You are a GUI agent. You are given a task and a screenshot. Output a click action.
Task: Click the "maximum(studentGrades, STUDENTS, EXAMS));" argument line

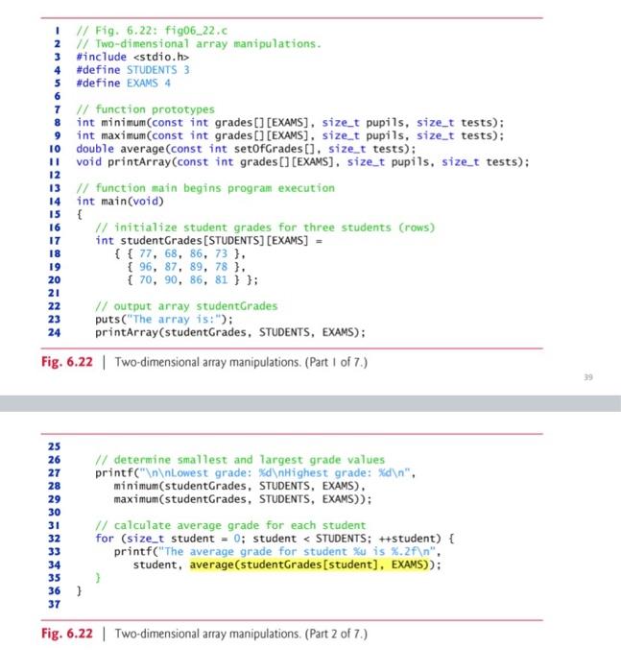point(243,499)
